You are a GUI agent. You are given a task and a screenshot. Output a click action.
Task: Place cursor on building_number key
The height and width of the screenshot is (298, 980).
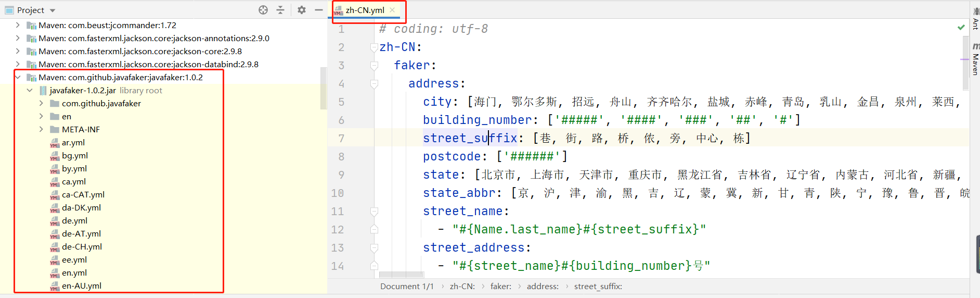pos(477,120)
